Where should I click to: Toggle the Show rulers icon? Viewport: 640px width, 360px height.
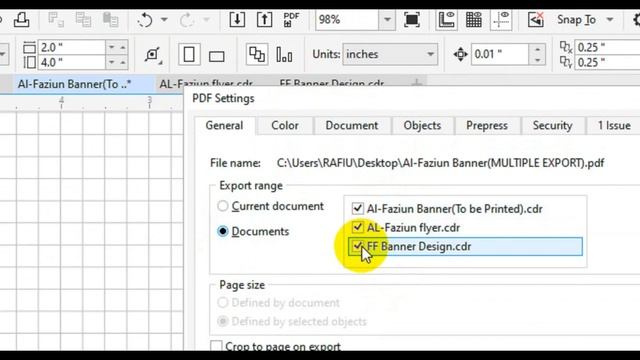tap(446, 20)
